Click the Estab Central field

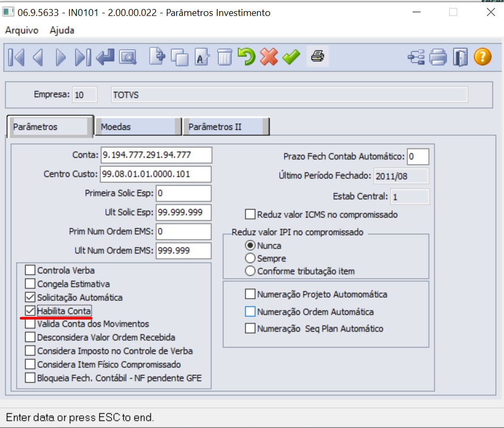(x=410, y=197)
